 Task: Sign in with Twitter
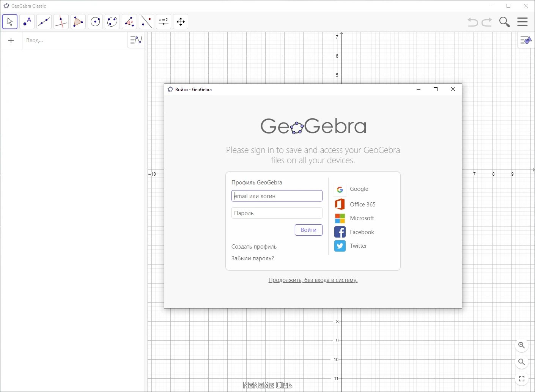coord(351,246)
